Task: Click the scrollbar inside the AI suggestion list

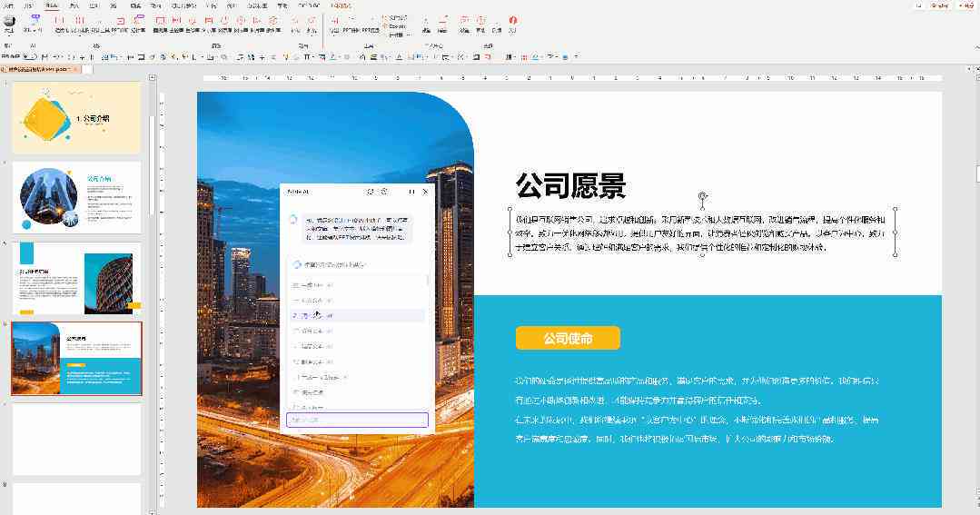Action: [428, 282]
